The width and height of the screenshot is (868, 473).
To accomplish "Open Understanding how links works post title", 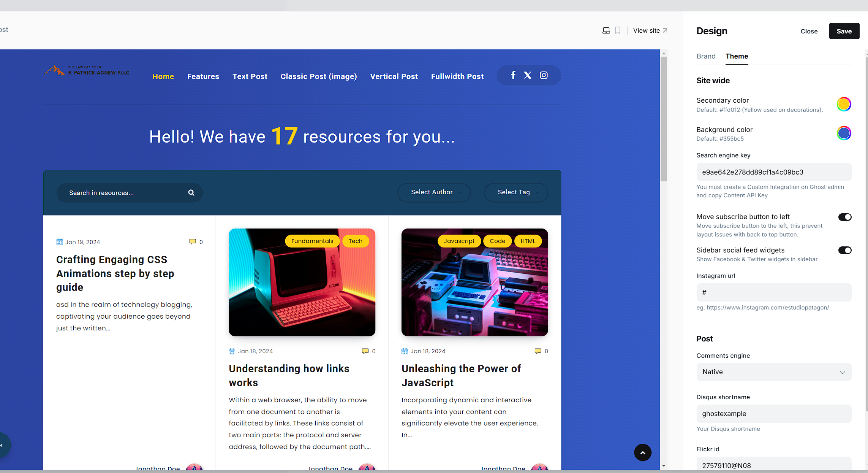I will click(x=289, y=376).
